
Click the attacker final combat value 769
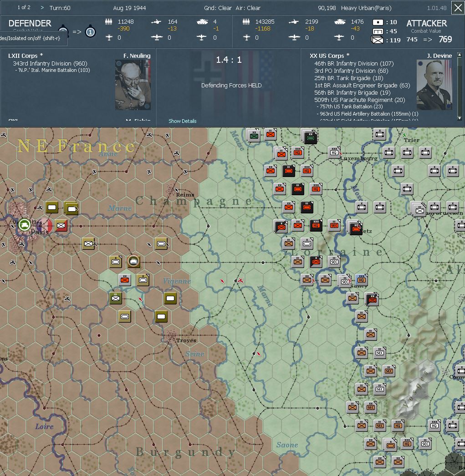pos(445,40)
